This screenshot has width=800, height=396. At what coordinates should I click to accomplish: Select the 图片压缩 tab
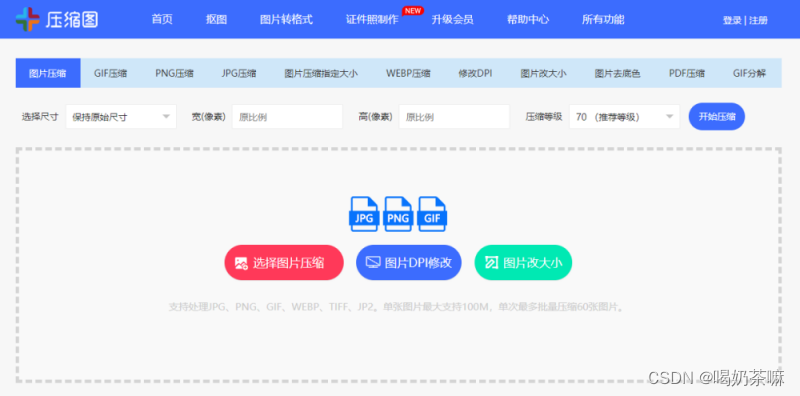(x=48, y=73)
